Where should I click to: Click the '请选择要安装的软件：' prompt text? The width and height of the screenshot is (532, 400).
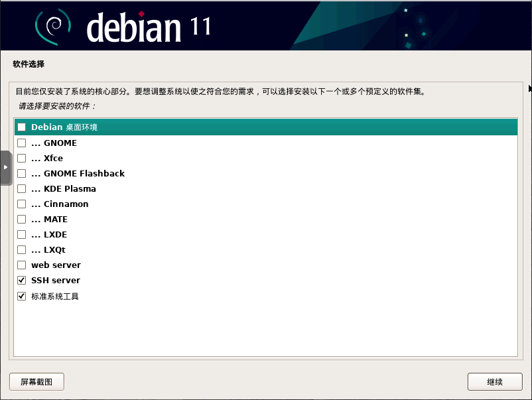point(57,106)
